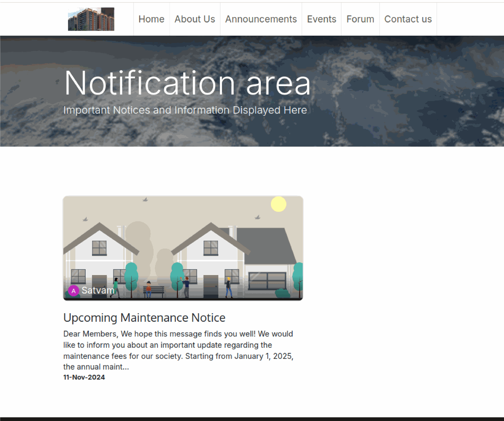Click the notice excerpt starting "Dear Members"
This screenshot has height=421, width=504.
(x=178, y=350)
